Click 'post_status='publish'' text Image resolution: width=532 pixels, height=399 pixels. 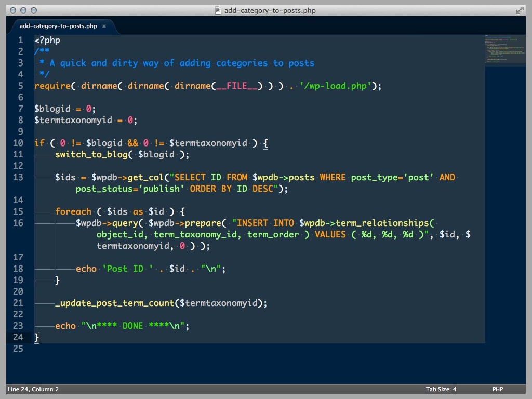[130, 189]
